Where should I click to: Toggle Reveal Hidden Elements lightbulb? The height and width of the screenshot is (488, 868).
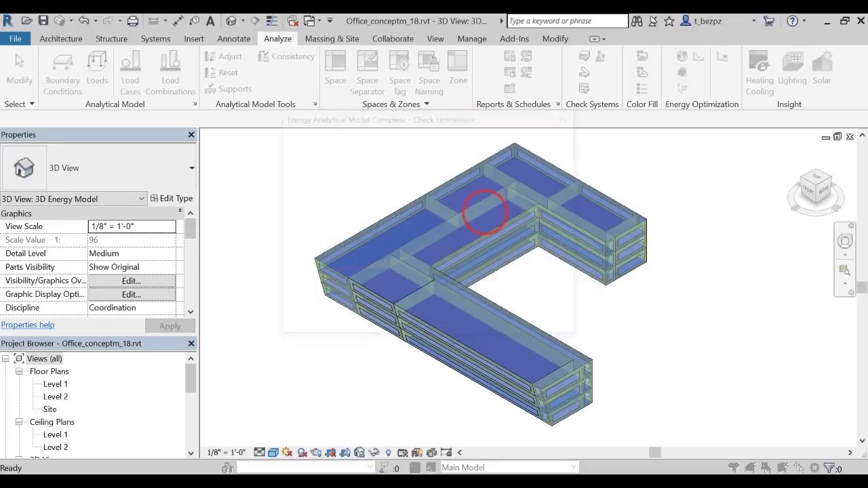388,452
